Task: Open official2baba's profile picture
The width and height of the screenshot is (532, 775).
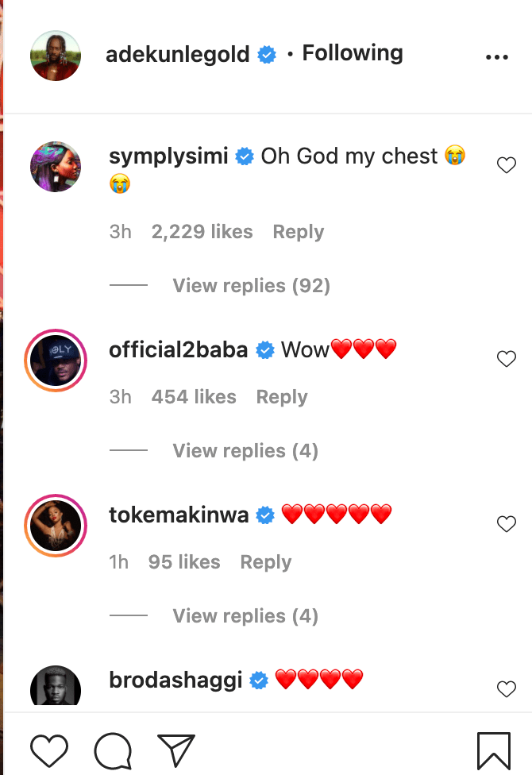Action: click(56, 360)
